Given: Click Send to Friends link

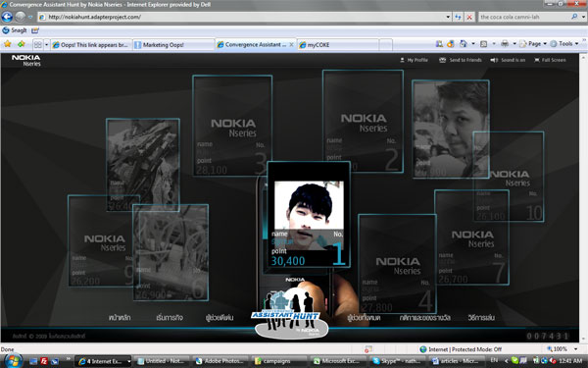Looking at the screenshot, I should pos(461,60).
